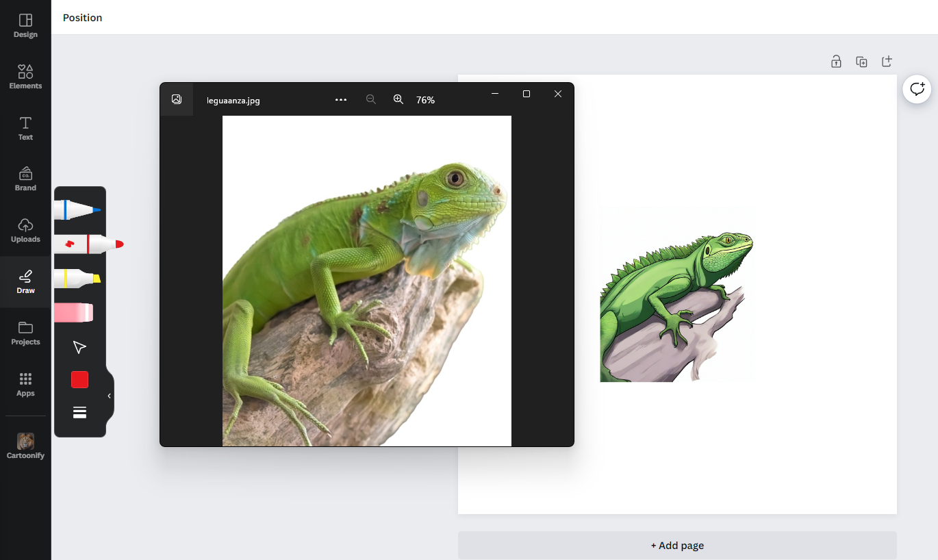
Task: Choose the pink eraser tool
Action: 73,313
